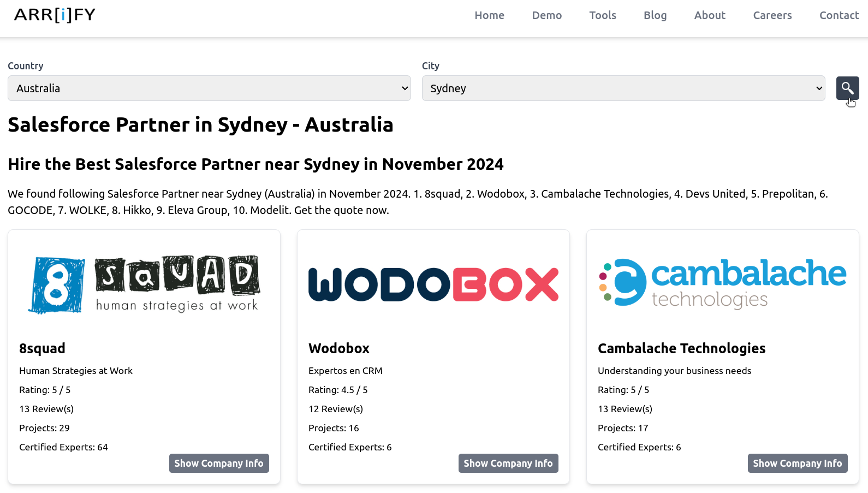Image resolution: width=868 pixels, height=493 pixels.
Task: Go to the Careers page
Action: click(772, 15)
